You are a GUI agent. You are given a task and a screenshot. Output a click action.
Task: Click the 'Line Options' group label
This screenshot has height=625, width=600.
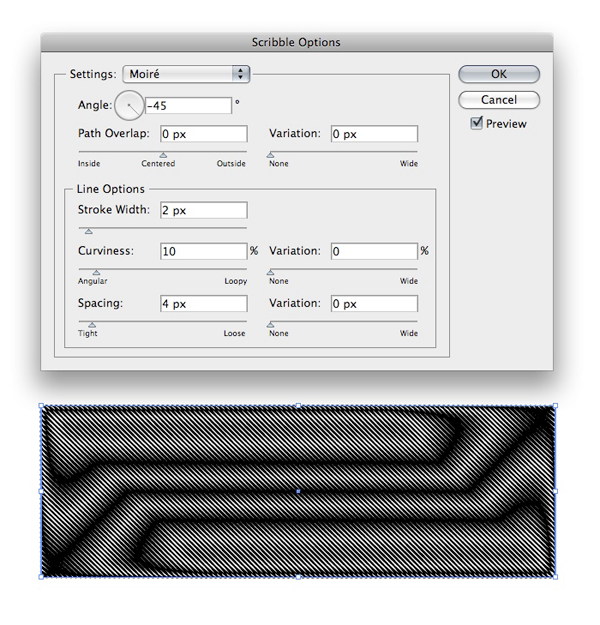(x=110, y=189)
